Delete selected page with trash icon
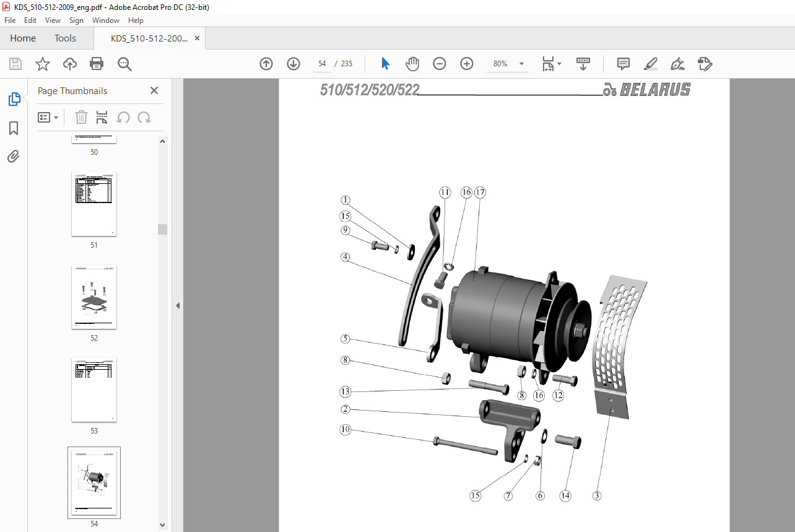This screenshot has width=795, height=532. tap(81, 117)
